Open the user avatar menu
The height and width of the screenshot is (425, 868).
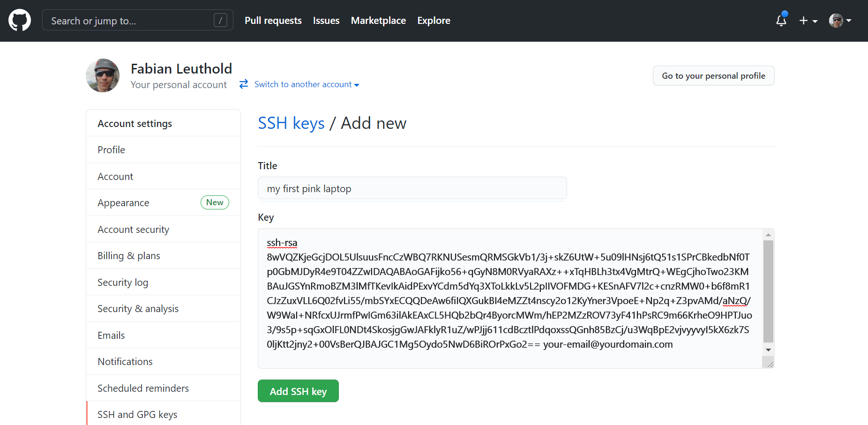840,21
